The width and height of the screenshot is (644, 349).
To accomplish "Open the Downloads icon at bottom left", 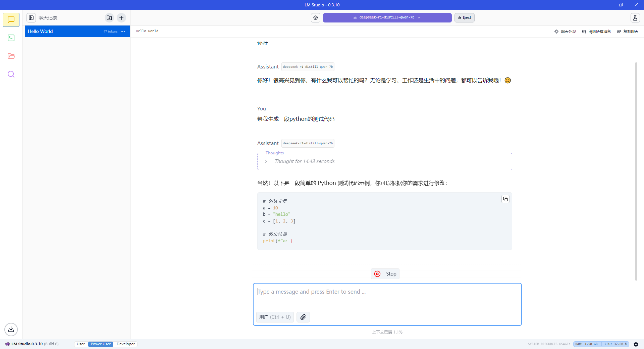I will tap(11, 329).
